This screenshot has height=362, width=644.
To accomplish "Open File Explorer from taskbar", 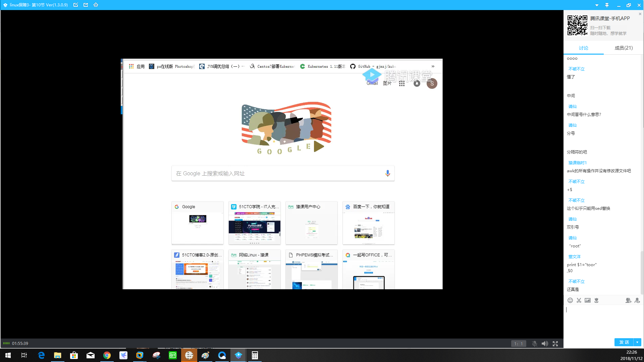I will click(x=58, y=355).
